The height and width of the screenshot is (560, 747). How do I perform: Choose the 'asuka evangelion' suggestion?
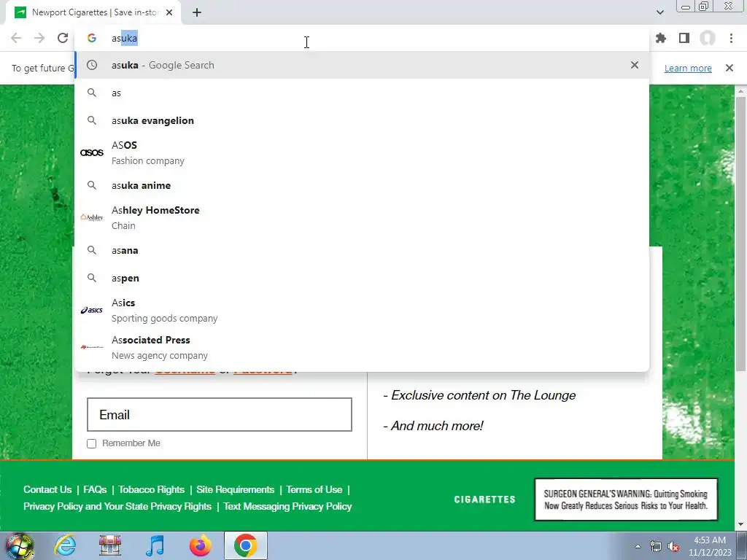(x=362, y=120)
